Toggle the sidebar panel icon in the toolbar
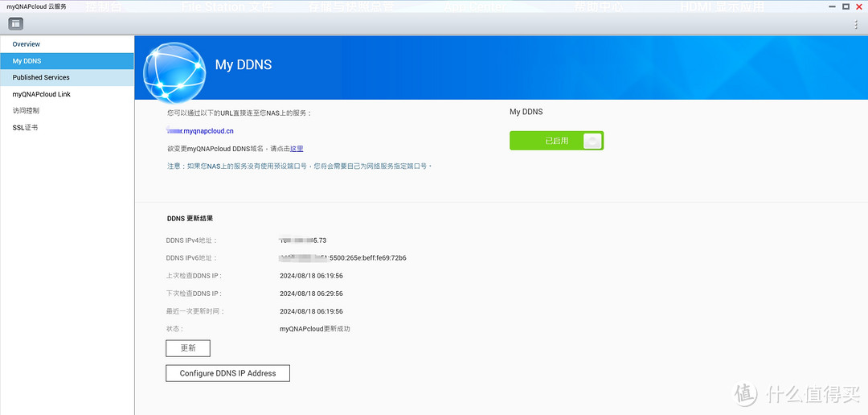The image size is (868, 415). pyautogui.click(x=16, y=23)
